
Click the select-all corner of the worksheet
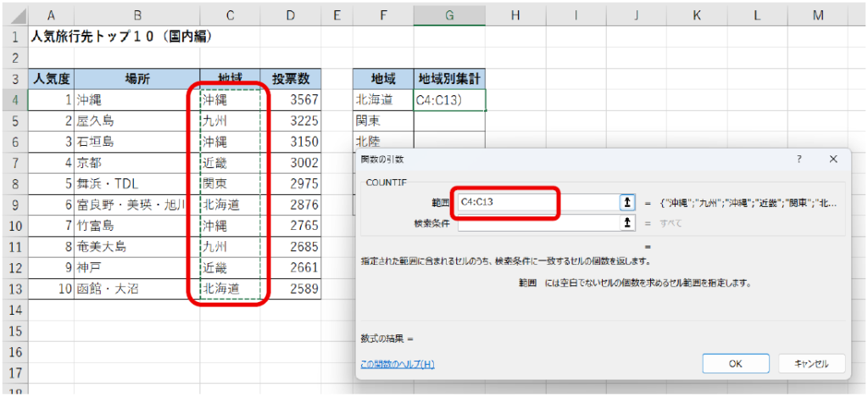point(14,16)
